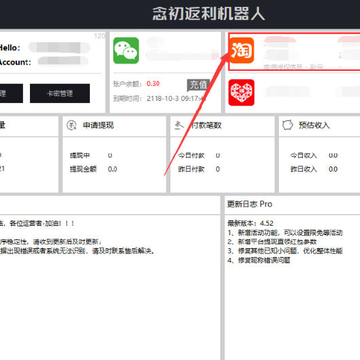Viewport: 360px width, 360px height.
Task: Click the 最新版本: 4.52 line
Action: coord(250,223)
